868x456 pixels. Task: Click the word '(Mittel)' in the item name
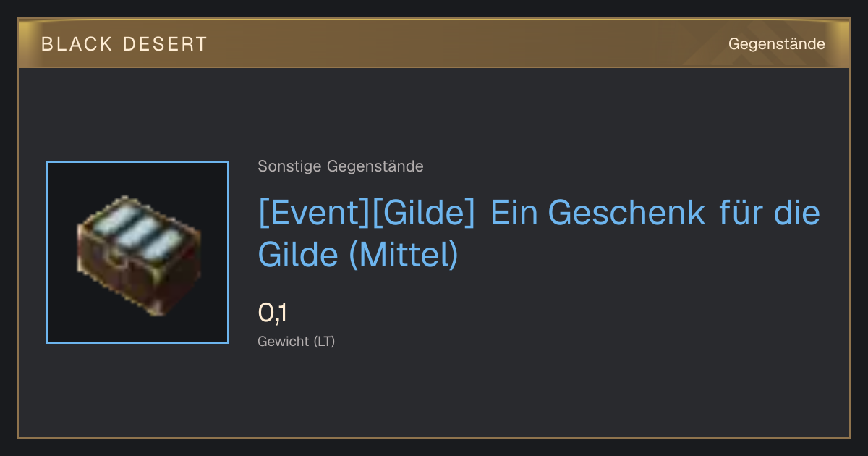click(x=403, y=255)
